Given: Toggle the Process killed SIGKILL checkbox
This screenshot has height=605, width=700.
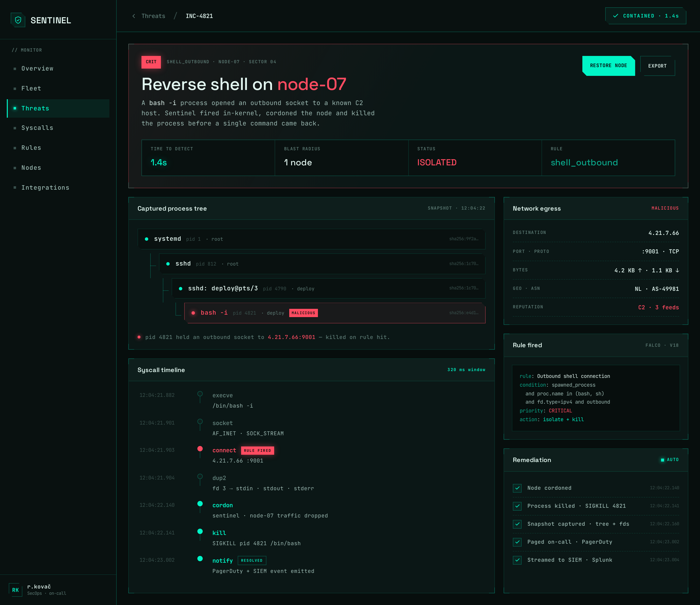Looking at the screenshot, I should click(517, 506).
